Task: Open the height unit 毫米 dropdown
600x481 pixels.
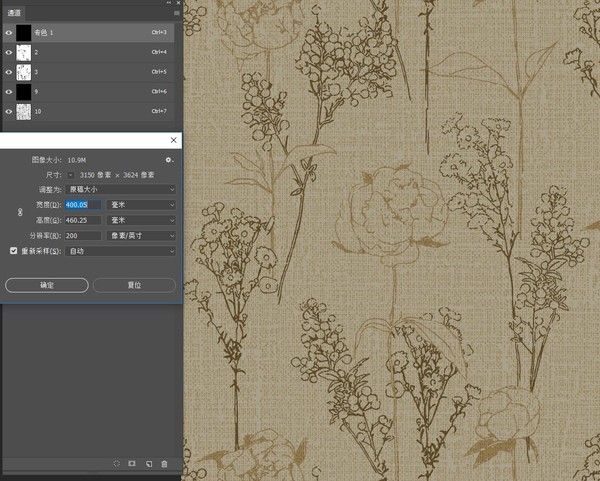Action: coord(141,220)
